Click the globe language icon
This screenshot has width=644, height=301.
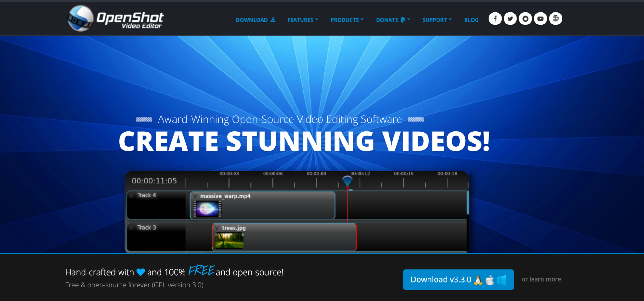556,19
